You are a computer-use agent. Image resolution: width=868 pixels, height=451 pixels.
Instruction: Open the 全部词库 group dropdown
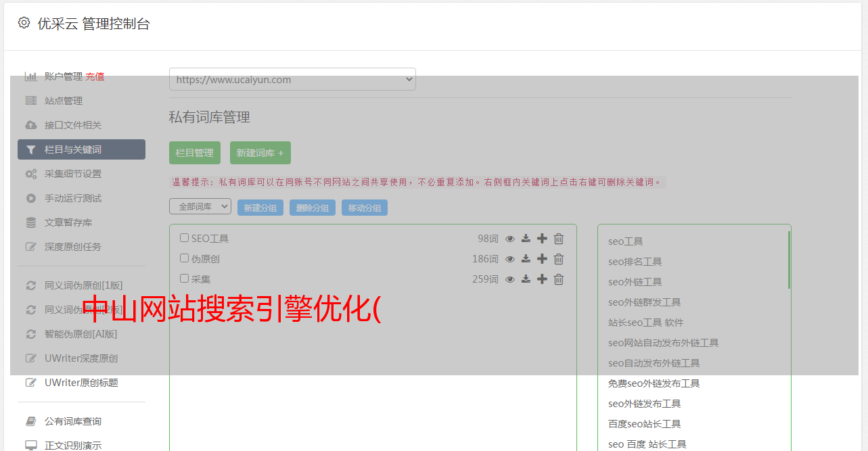pyautogui.click(x=200, y=206)
